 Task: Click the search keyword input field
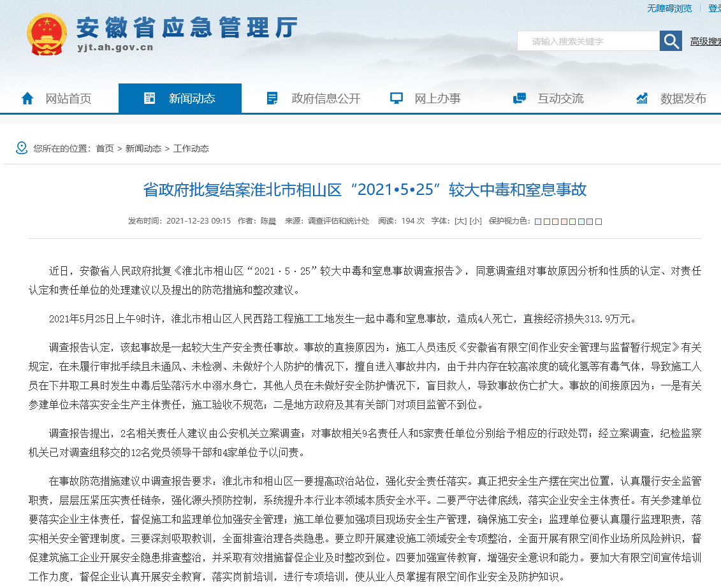click(588, 41)
